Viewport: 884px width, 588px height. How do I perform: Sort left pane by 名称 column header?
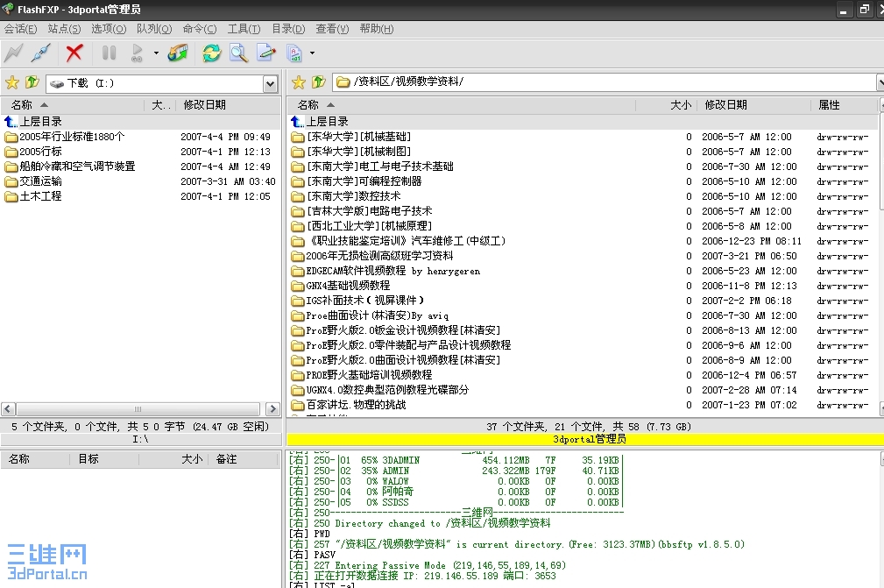[72, 105]
